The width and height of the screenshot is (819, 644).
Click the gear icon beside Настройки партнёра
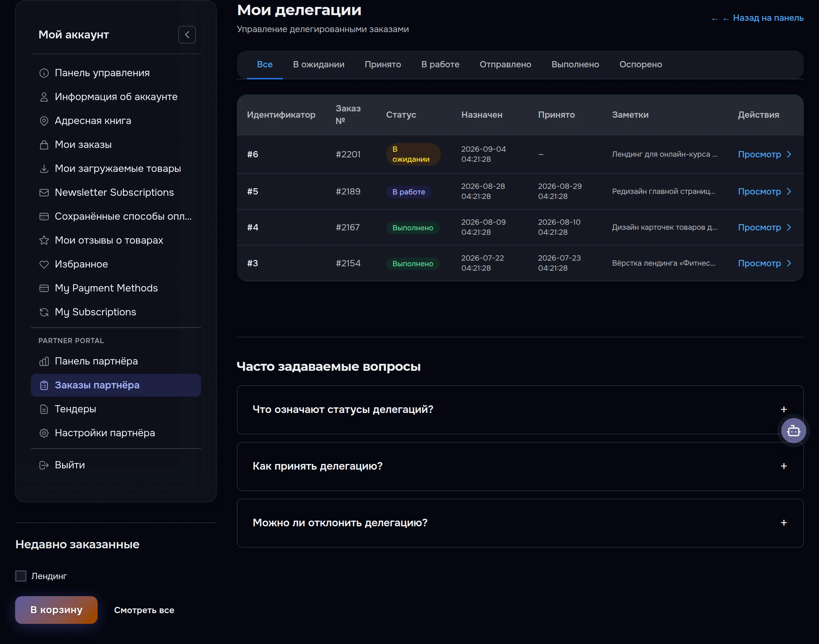[x=44, y=433]
